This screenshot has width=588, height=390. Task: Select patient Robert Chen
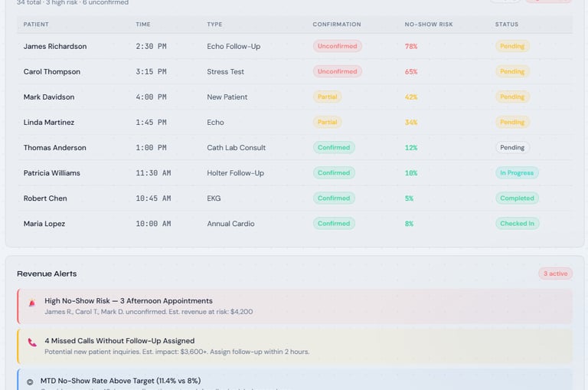(x=45, y=198)
